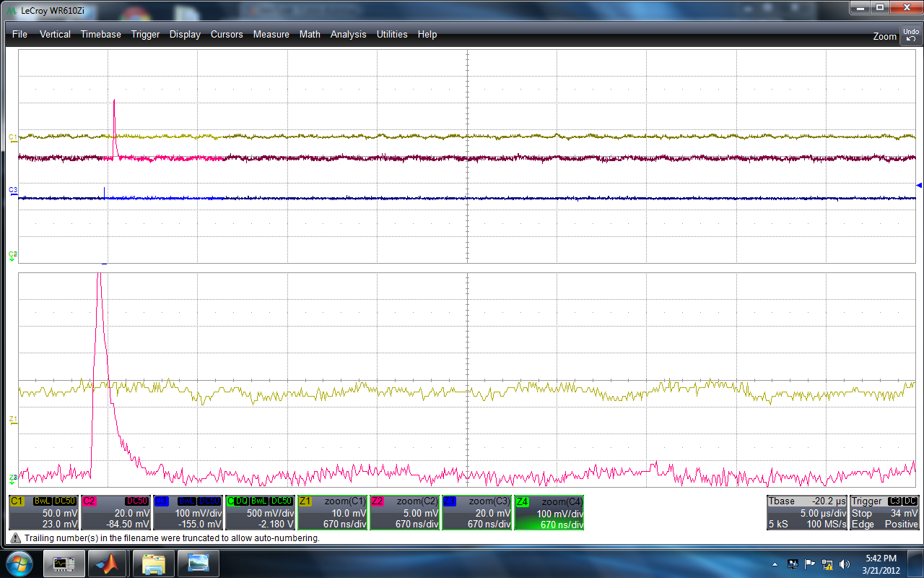Click the trigger level arrow on upper grid edge
This screenshot has height=578, width=924.
click(919, 186)
